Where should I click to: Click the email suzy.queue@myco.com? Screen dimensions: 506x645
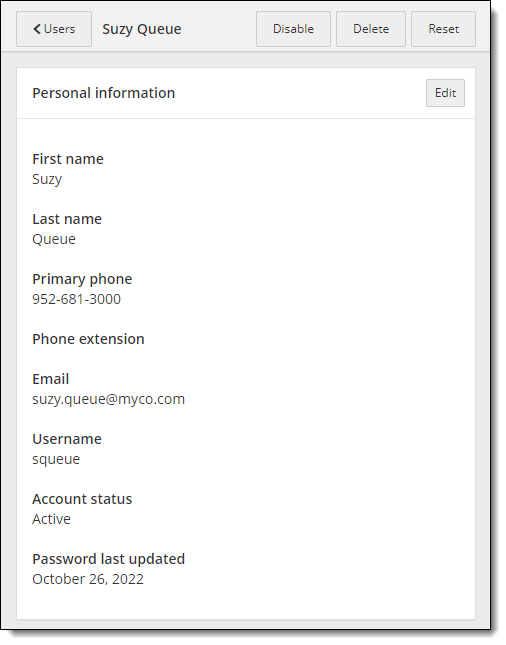[x=109, y=399]
